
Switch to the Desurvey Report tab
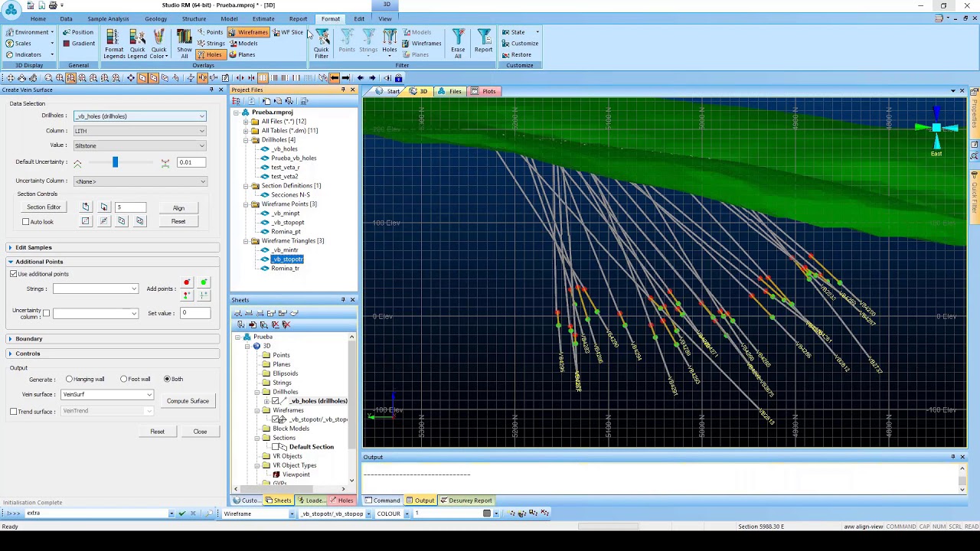click(x=466, y=500)
